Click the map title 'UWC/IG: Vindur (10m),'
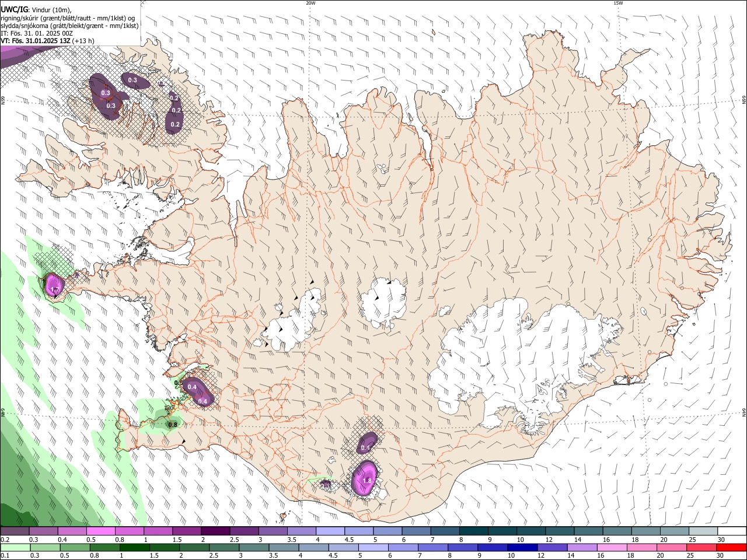Image resolution: width=747 pixels, height=560 pixels. coord(36,10)
